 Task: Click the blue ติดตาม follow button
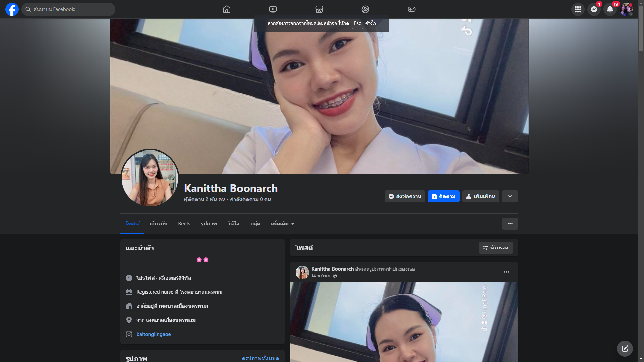[443, 196]
